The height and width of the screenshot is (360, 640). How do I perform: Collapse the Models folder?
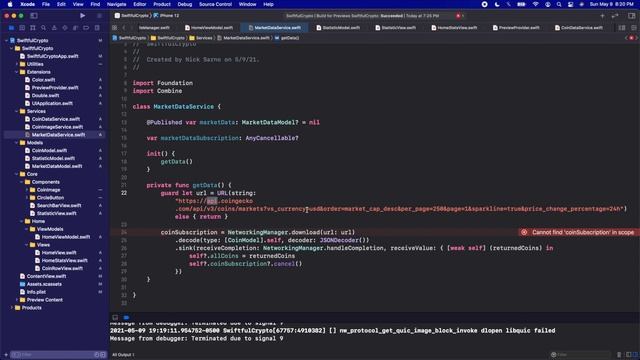[17, 142]
